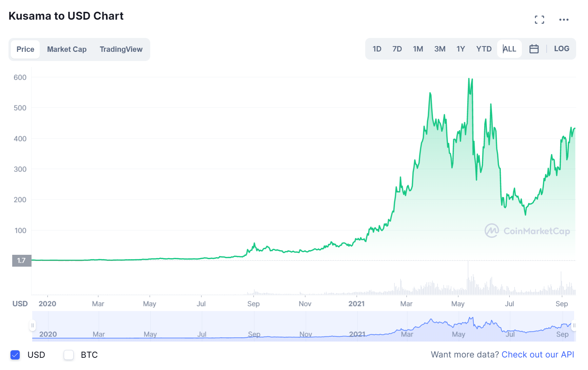Screen dimensions: 588x370
Task: Enable the BTC checkbox
Action: click(x=69, y=355)
